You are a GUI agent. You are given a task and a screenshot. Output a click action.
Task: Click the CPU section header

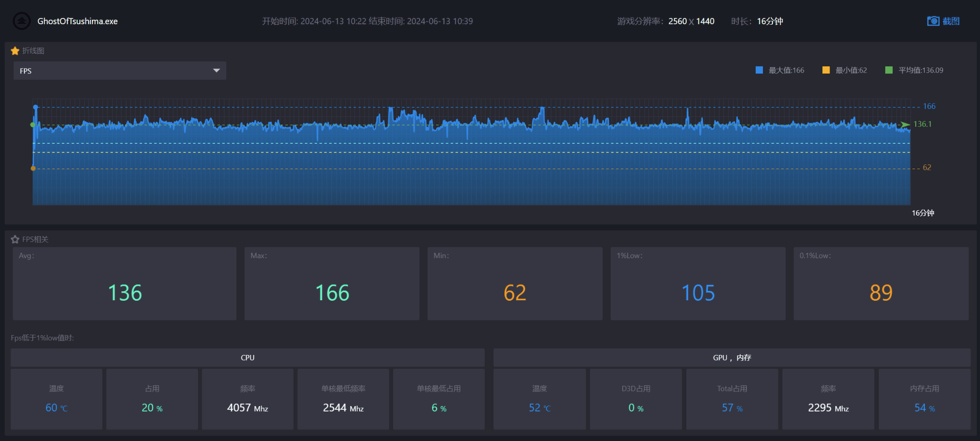coord(247,358)
